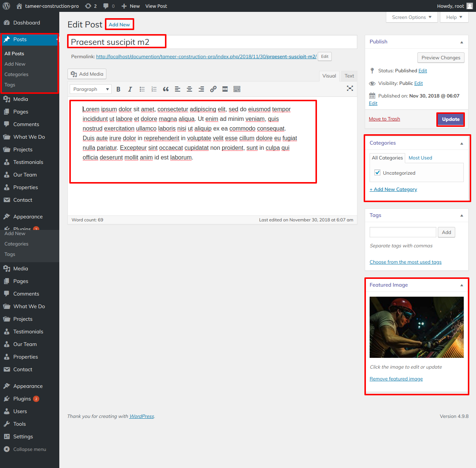Viewport: 476px width, 468px height.
Task: Open the updates icon showing 2
Action: pos(91,6)
